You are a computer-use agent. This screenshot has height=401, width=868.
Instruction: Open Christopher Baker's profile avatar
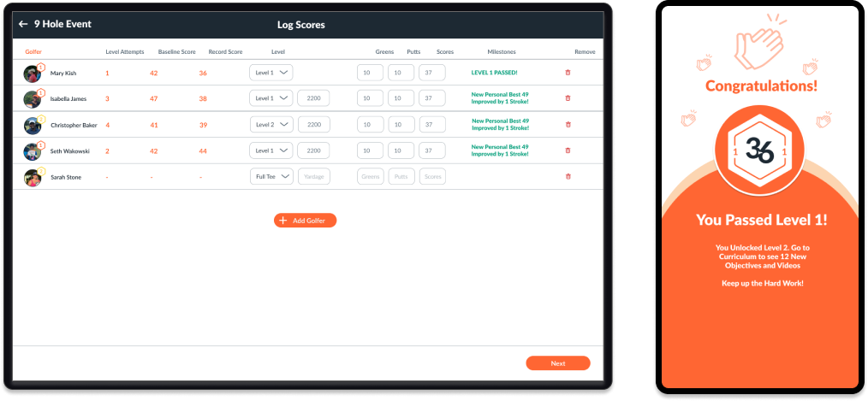pos(33,126)
